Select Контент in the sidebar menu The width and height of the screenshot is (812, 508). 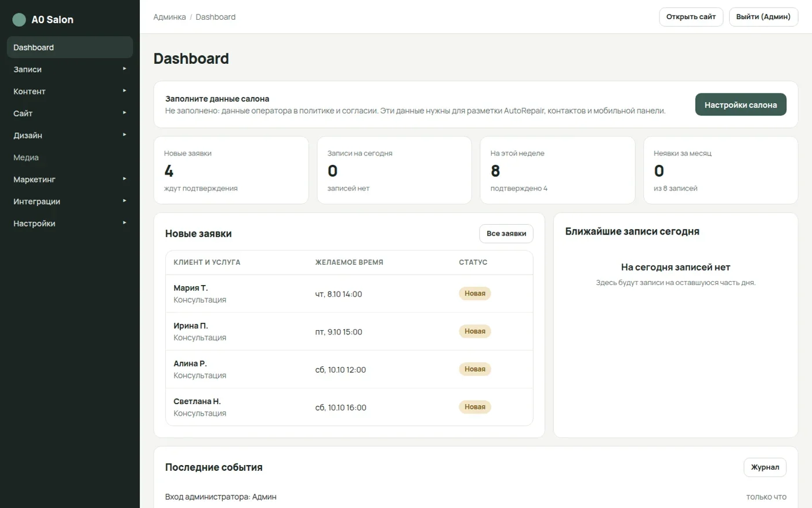[x=70, y=91]
